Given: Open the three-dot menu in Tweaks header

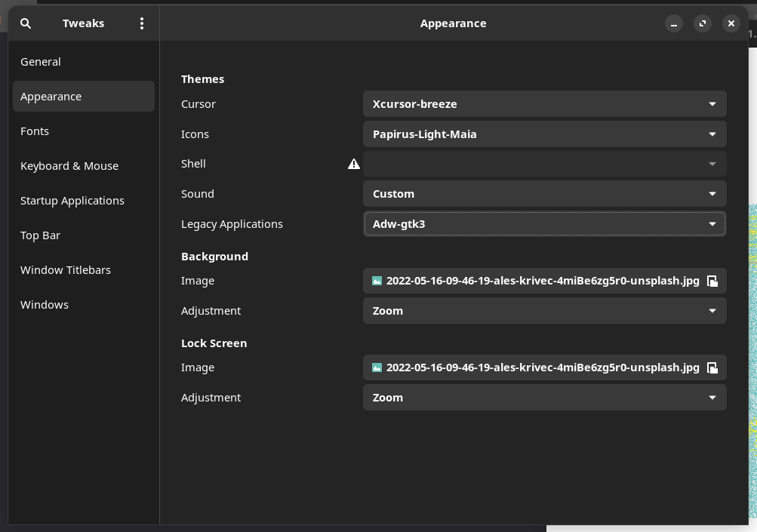Looking at the screenshot, I should click(142, 23).
